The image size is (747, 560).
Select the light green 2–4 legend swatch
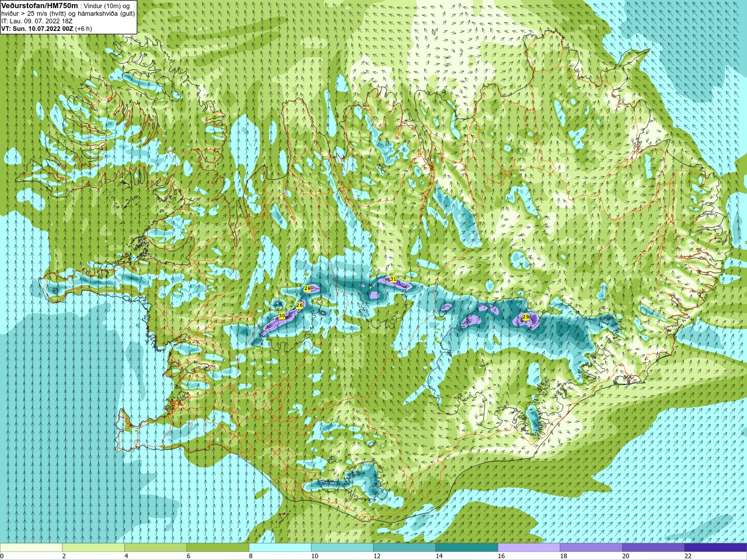[x=93, y=548]
